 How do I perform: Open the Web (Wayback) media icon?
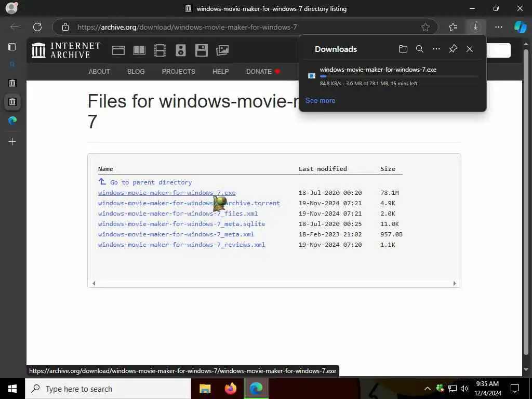coord(118,50)
